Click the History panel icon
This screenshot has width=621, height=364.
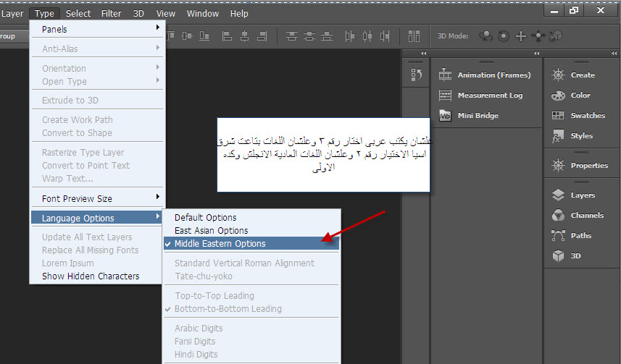click(x=416, y=75)
